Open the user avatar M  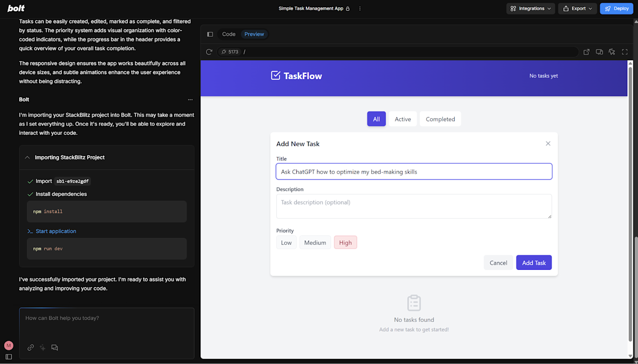coord(9,345)
